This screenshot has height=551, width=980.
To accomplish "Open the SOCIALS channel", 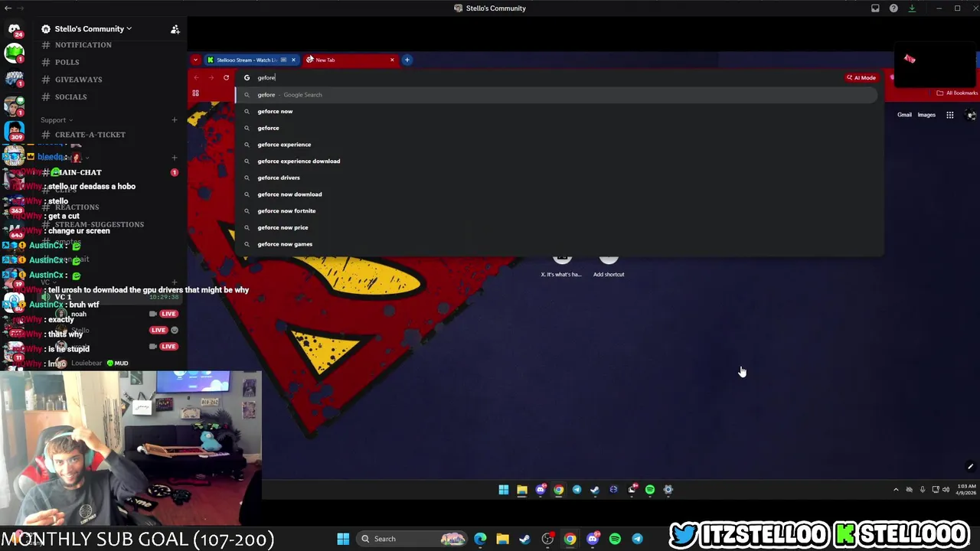I will coord(70,97).
